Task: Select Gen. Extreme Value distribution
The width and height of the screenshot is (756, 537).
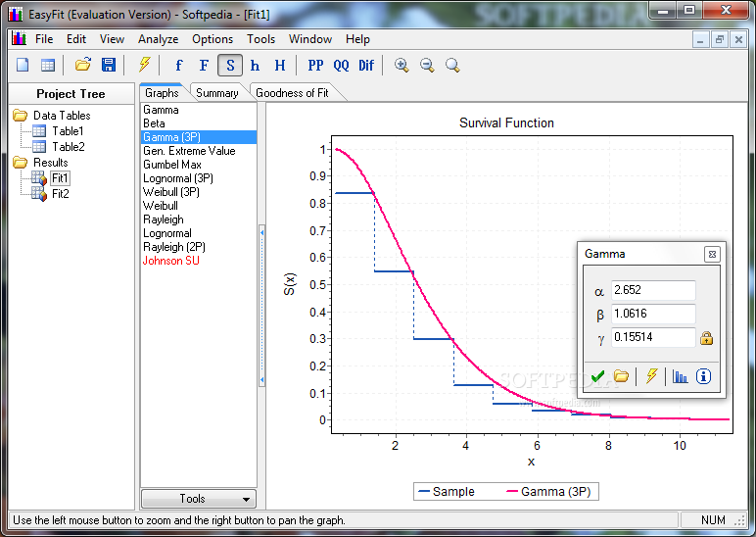Action: tap(198, 151)
